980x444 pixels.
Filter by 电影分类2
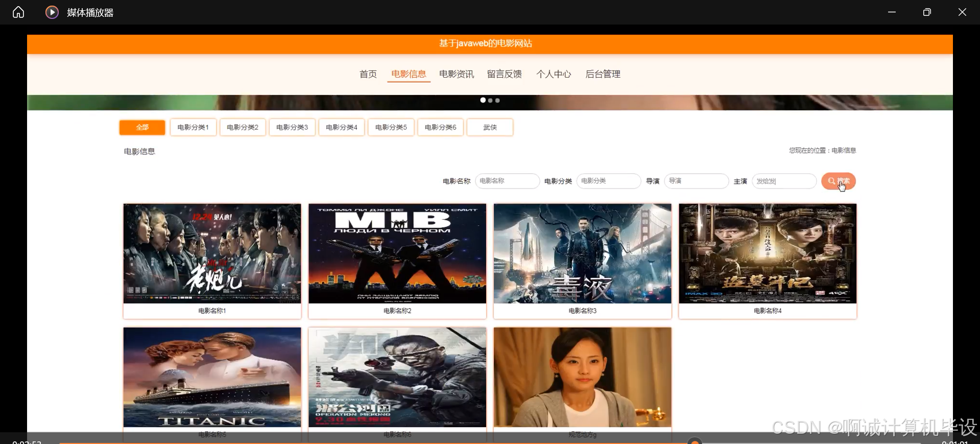[243, 127]
